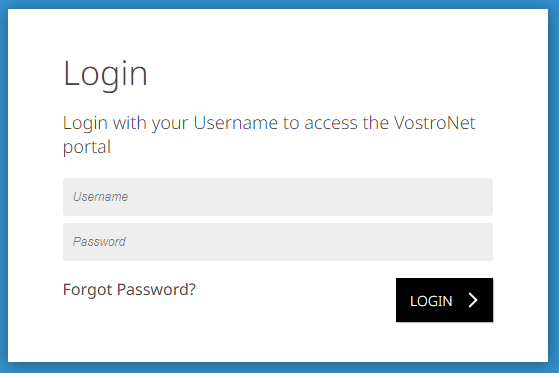559x373 pixels.
Task: Focus the Password input field
Action: pyautogui.click(x=278, y=242)
